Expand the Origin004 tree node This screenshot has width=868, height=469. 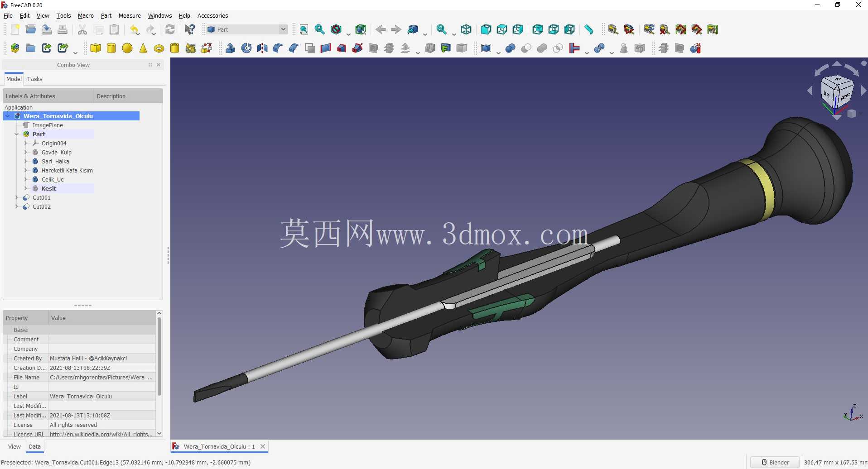pos(26,143)
